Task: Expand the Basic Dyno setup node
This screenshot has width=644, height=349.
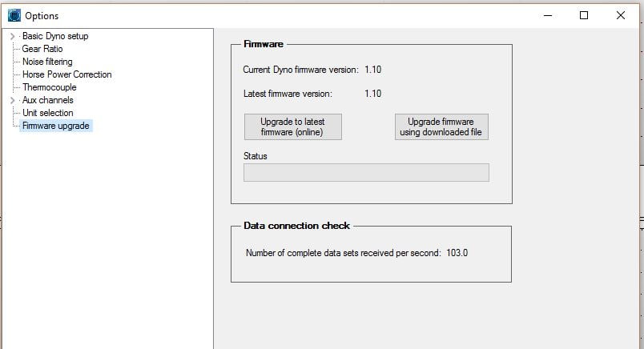Action: click(x=12, y=36)
